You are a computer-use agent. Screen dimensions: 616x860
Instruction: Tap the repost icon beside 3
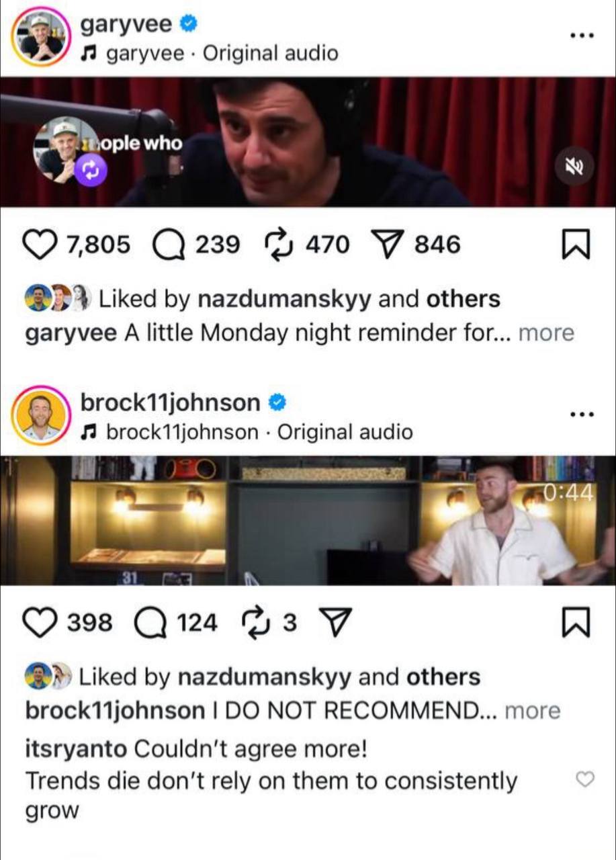[257, 623]
